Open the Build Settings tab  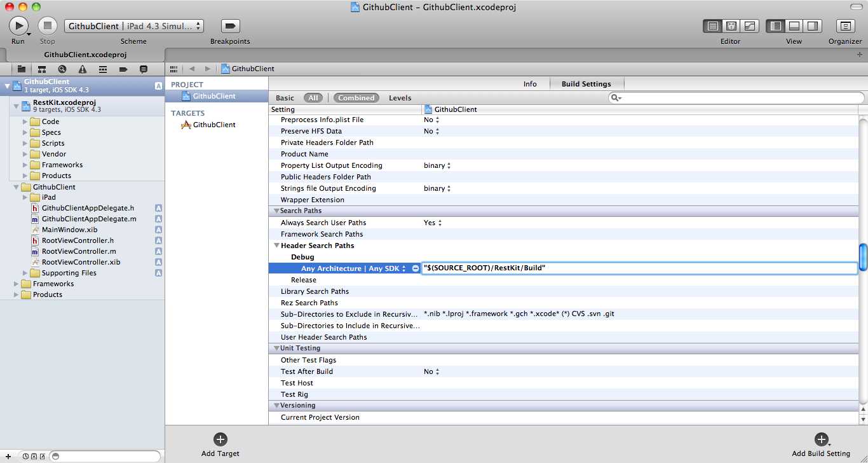pos(587,84)
